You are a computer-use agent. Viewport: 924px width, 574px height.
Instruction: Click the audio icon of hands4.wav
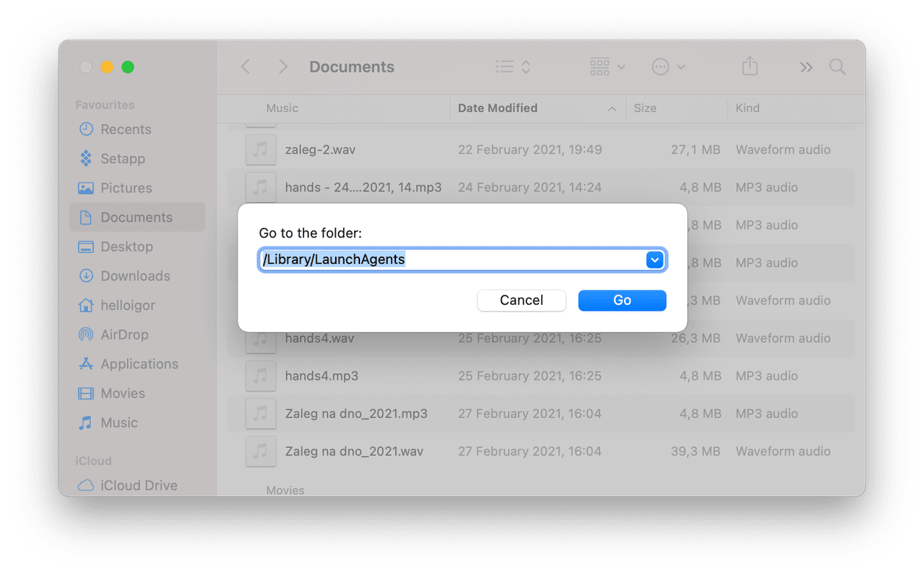260,341
